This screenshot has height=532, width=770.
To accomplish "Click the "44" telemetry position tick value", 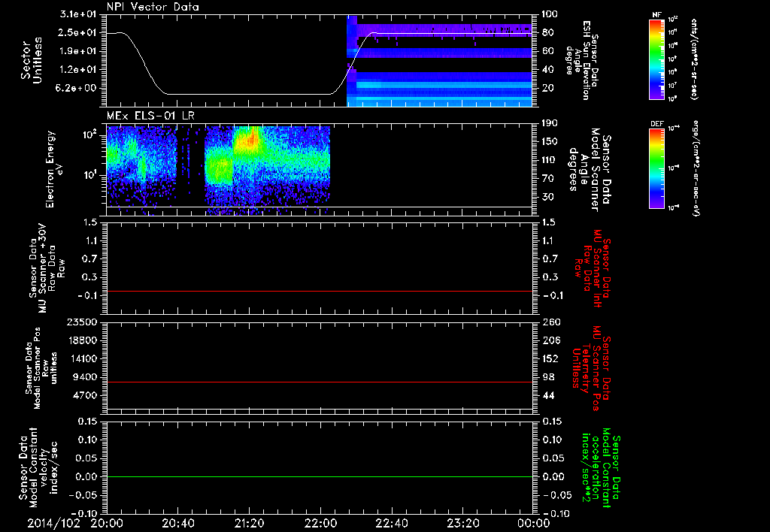I will click(x=547, y=395).
